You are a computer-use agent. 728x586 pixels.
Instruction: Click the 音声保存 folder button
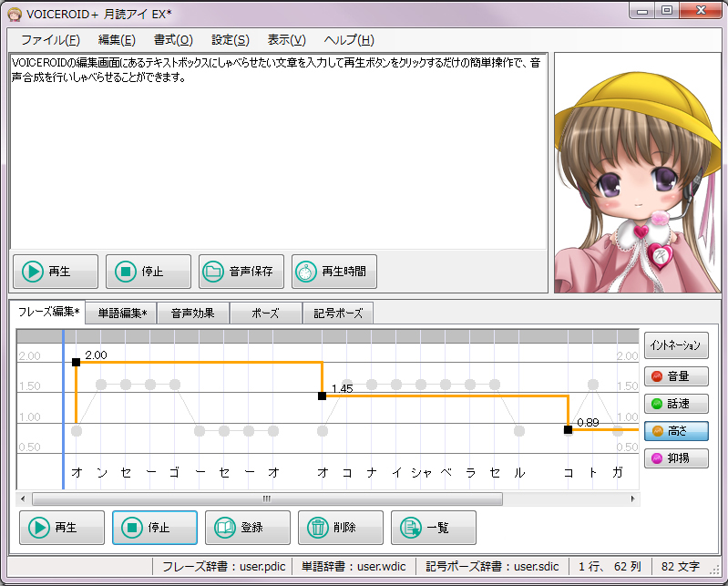point(241,272)
